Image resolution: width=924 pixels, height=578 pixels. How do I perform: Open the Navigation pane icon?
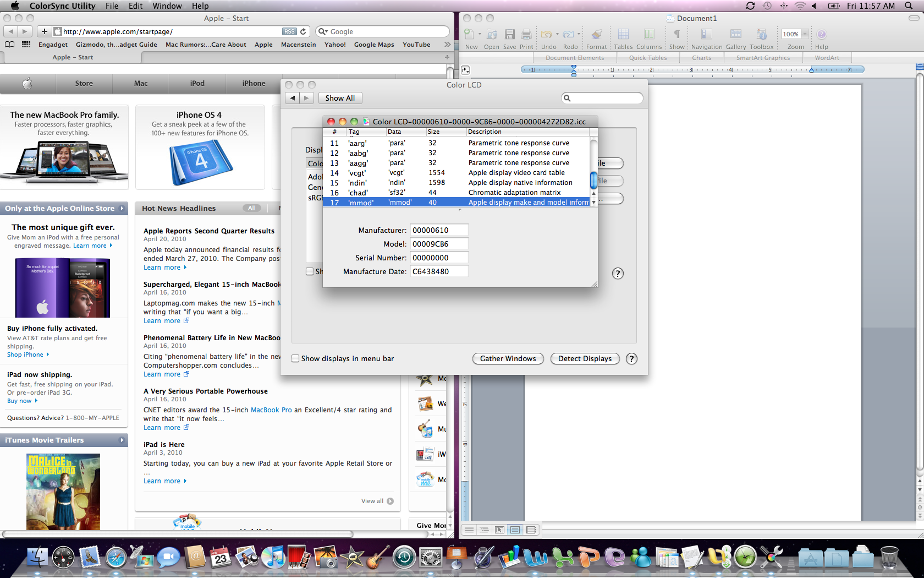coord(707,34)
